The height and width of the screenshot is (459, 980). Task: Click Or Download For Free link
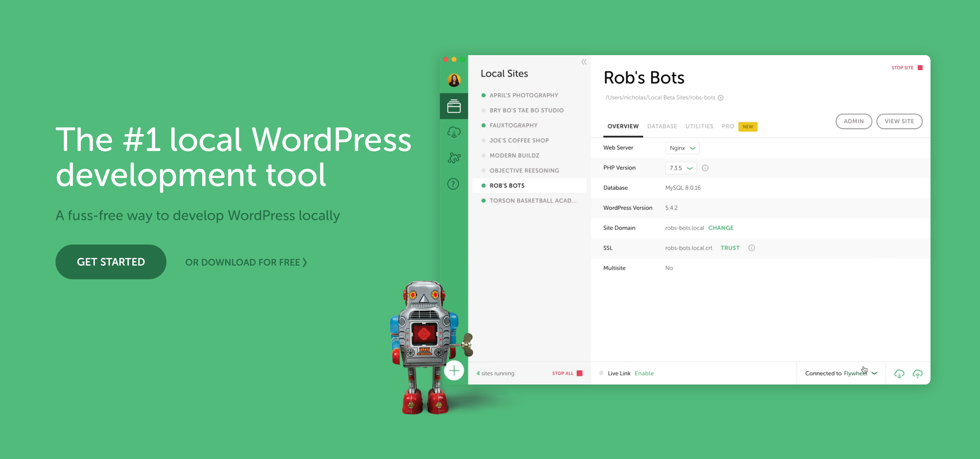pyautogui.click(x=246, y=262)
